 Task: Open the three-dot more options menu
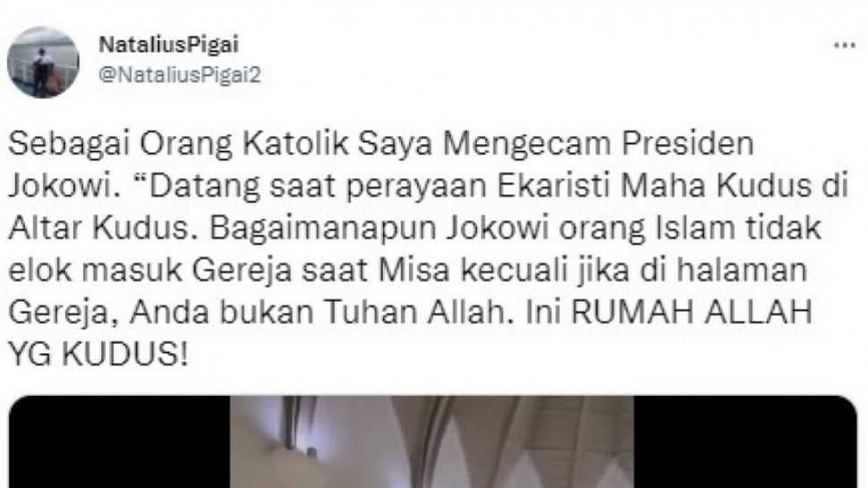point(845,46)
